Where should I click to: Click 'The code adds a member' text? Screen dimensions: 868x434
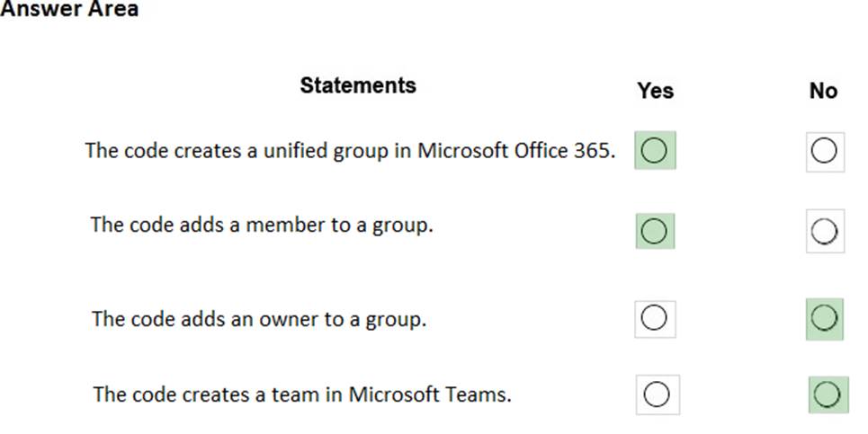point(262,225)
